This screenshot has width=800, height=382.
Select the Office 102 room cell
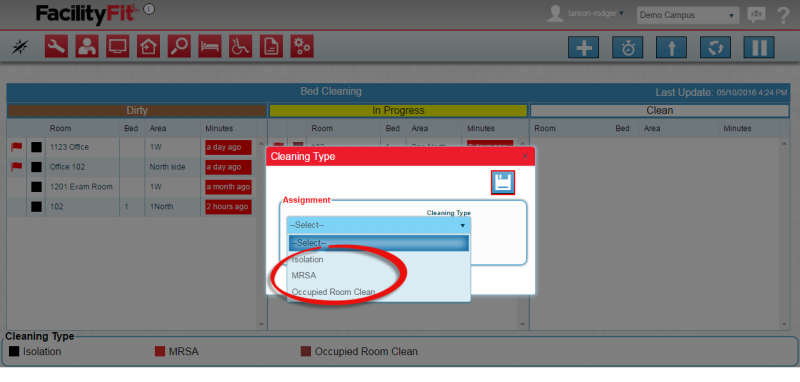(83, 167)
